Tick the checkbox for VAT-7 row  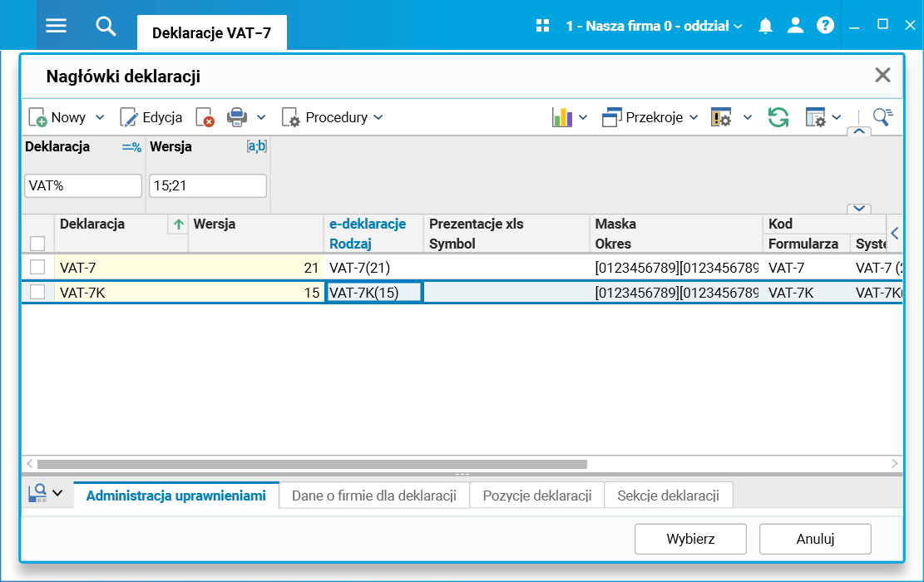[x=37, y=267]
